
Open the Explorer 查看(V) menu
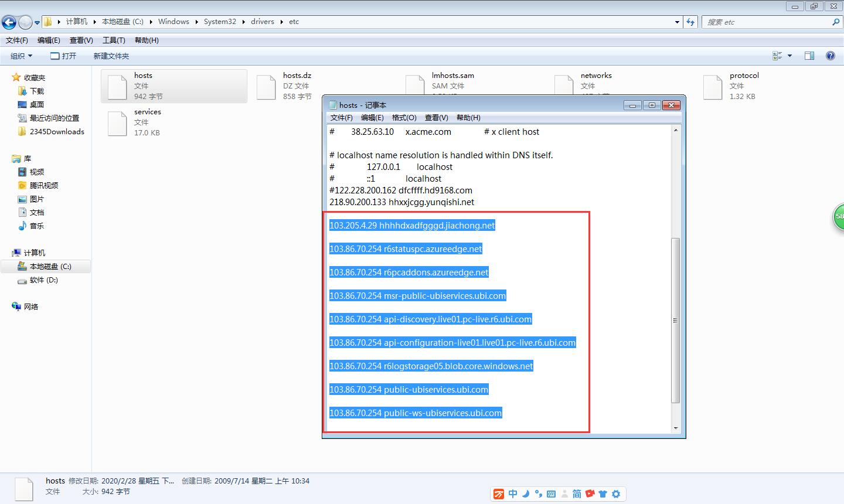pyautogui.click(x=81, y=40)
